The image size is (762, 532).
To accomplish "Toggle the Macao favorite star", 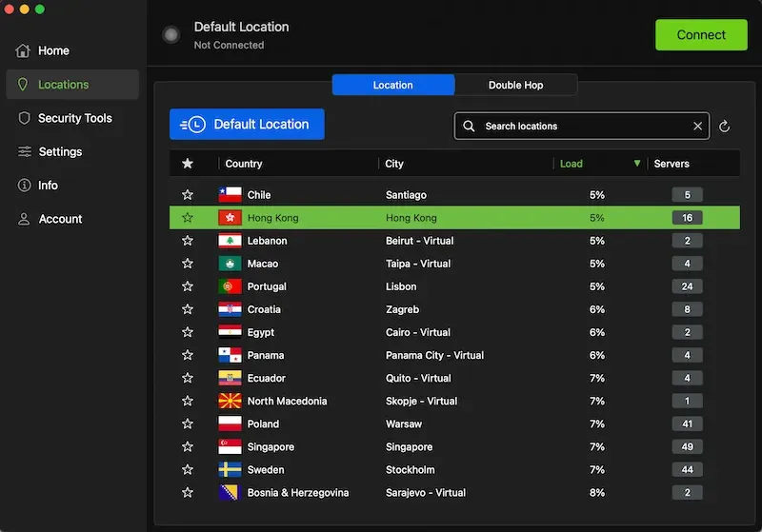I will (x=188, y=263).
